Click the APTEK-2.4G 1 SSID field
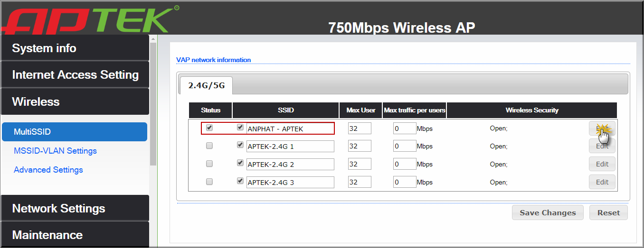Viewport: 644px width, 248px height. tap(290, 147)
